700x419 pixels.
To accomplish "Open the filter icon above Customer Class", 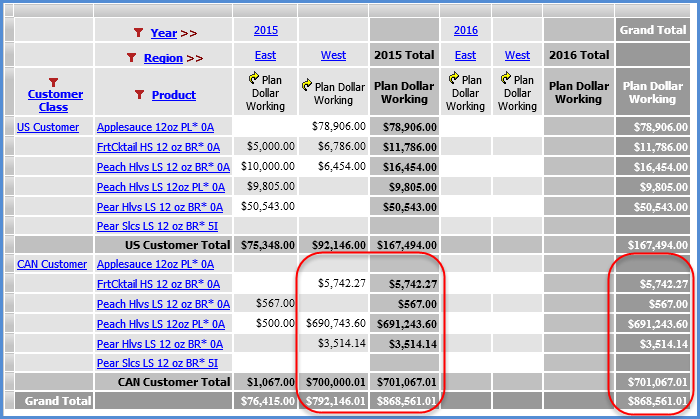I will (54, 83).
